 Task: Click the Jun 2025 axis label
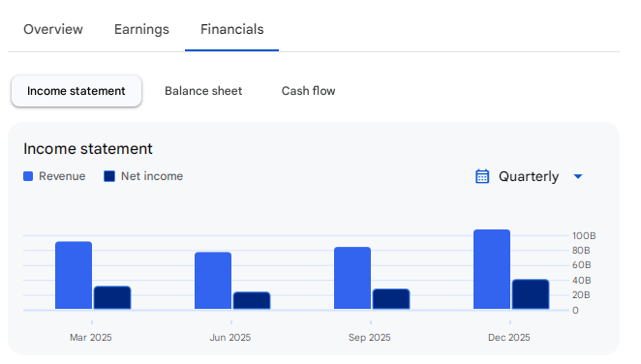(x=230, y=338)
